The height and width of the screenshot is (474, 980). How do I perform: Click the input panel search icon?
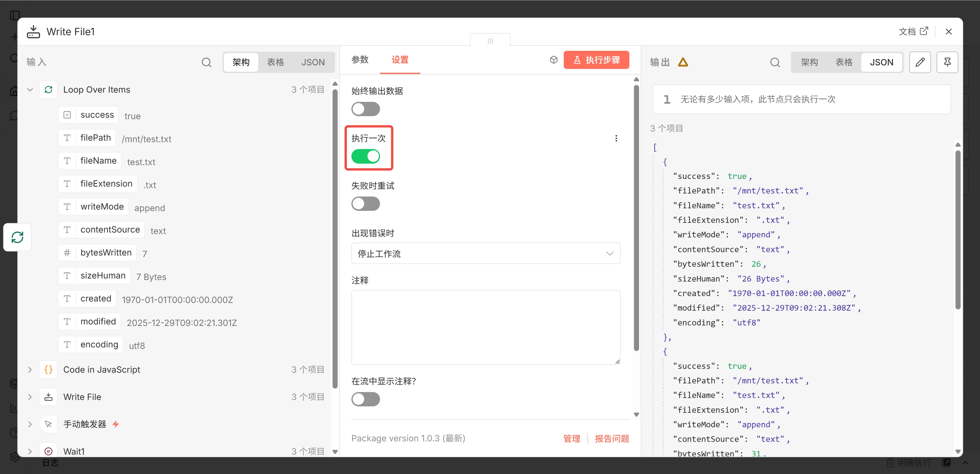(x=206, y=62)
